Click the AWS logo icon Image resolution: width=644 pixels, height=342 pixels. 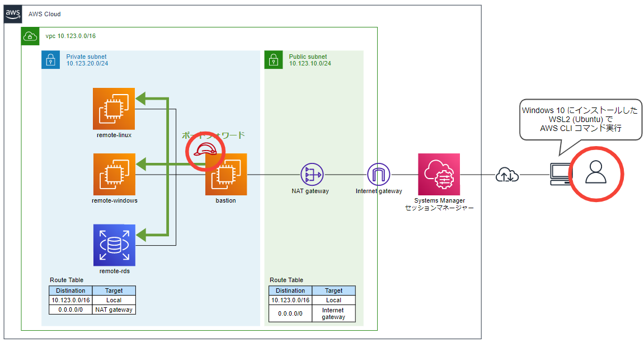13,14
